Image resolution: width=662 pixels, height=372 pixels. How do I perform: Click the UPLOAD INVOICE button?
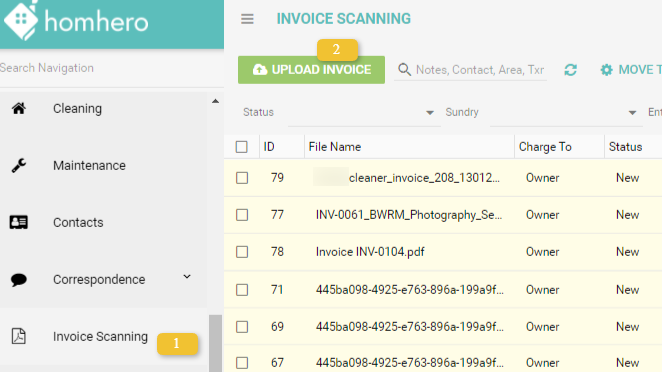pyautogui.click(x=311, y=70)
